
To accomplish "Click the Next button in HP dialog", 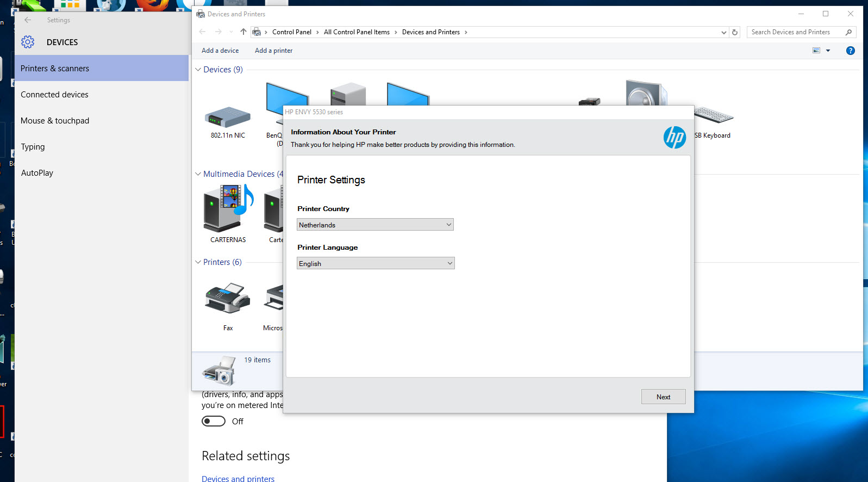I will click(663, 397).
